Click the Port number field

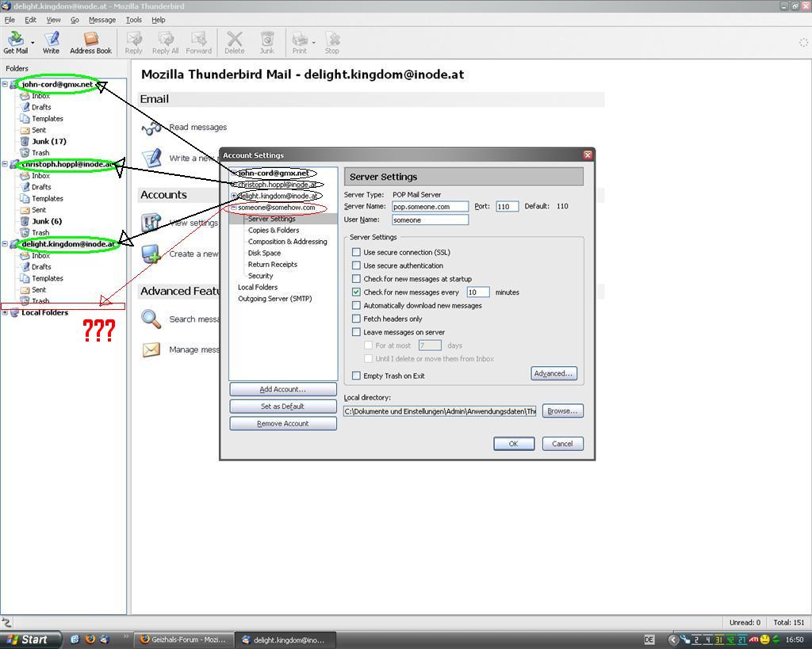pos(507,207)
